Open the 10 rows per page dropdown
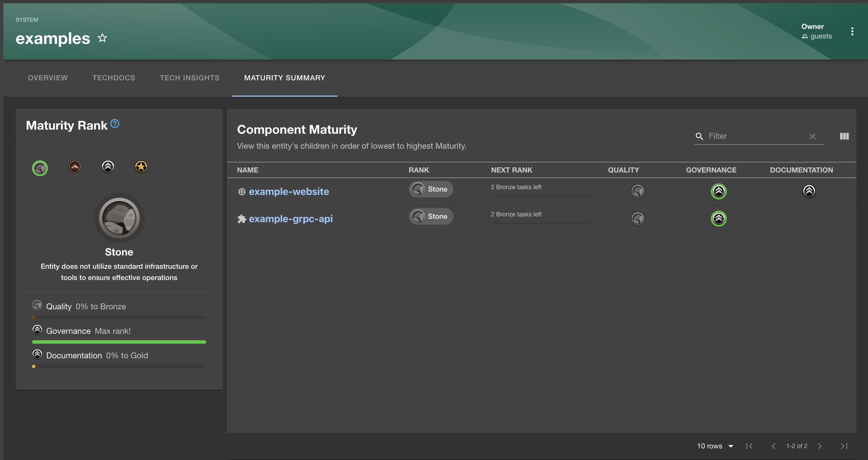Screen dimensions: 868x460 [715, 446]
